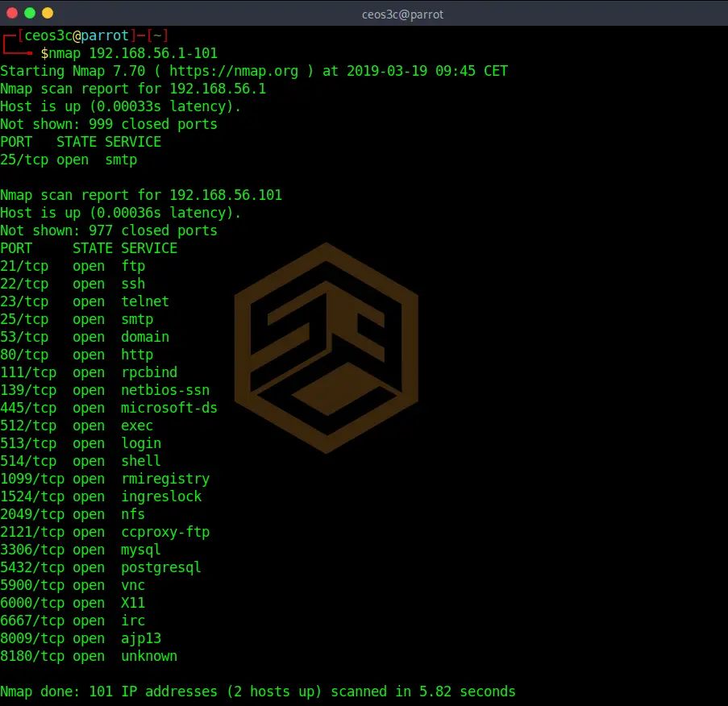
Task: Click the 6000/tcp X11 row
Action: [73, 603]
